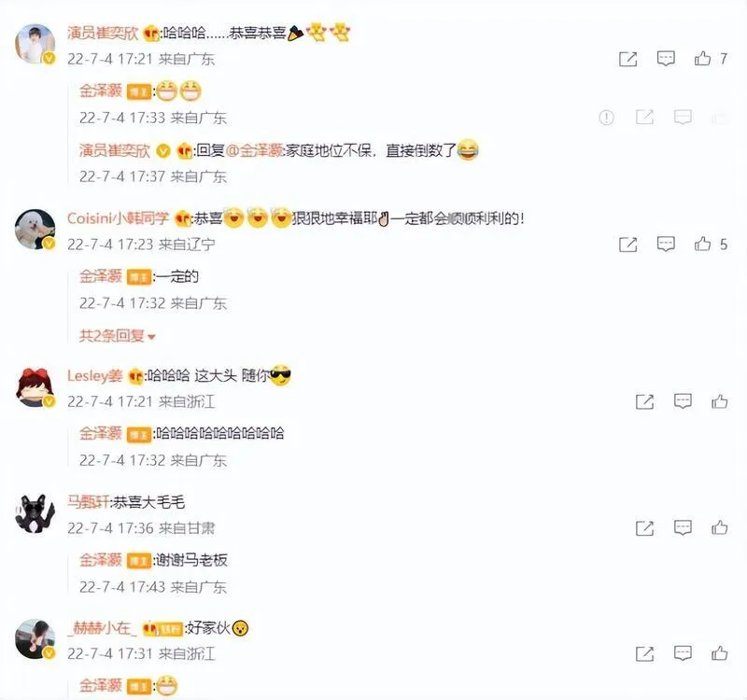Like _赫赫小在_'s 好家伙 comment

tap(720, 653)
